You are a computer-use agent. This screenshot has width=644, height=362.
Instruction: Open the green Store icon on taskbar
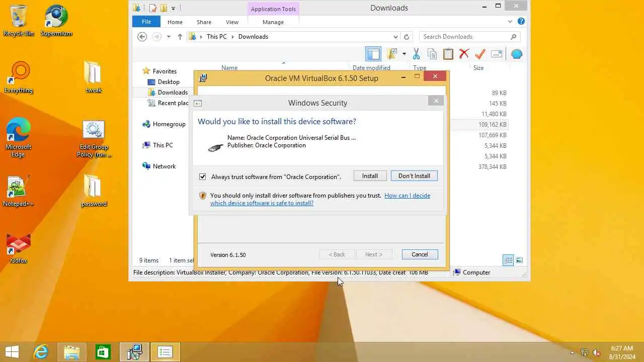click(x=103, y=352)
